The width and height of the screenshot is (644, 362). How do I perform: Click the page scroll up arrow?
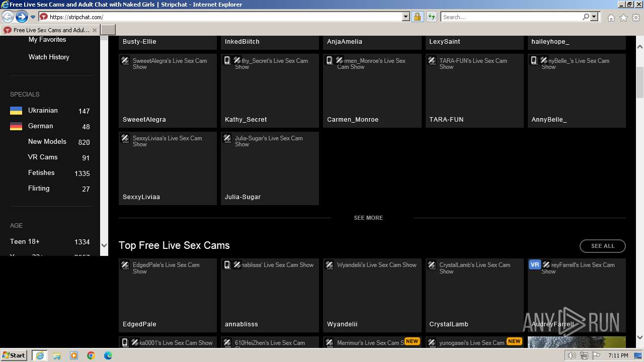coord(640,47)
